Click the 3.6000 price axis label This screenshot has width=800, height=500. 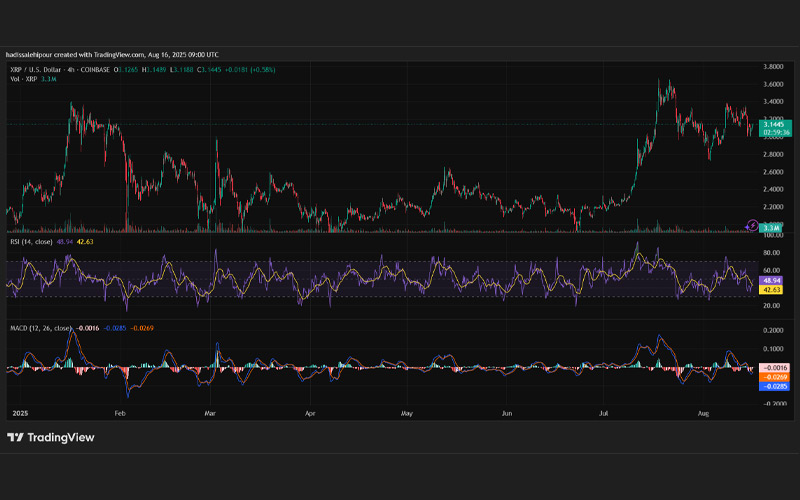point(773,84)
